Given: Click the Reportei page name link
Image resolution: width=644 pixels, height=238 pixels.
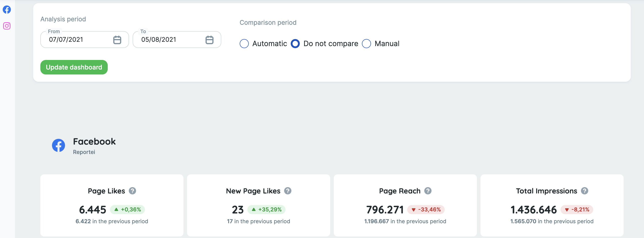Looking at the screenshot, I should click(x=84, y=152).
